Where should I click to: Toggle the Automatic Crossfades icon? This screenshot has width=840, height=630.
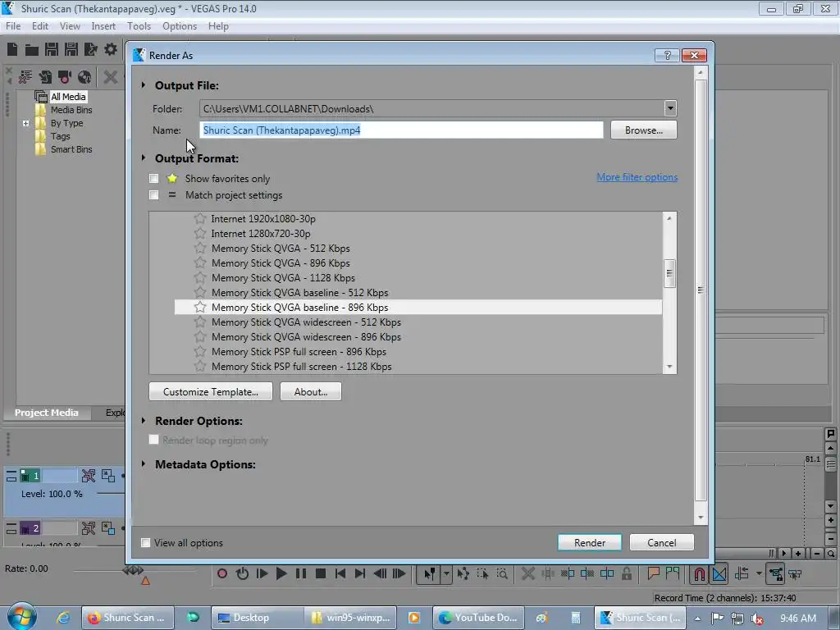(719, 573)
